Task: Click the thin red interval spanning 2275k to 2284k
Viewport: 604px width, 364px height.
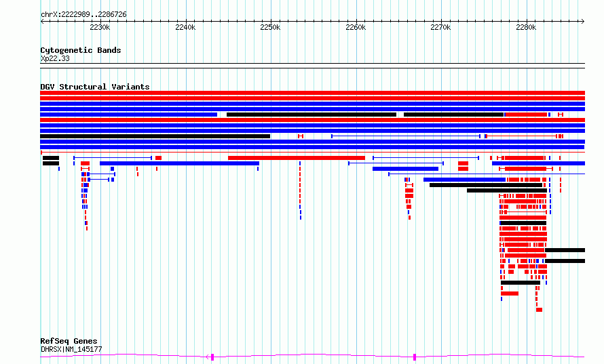Action: point(522,136)
